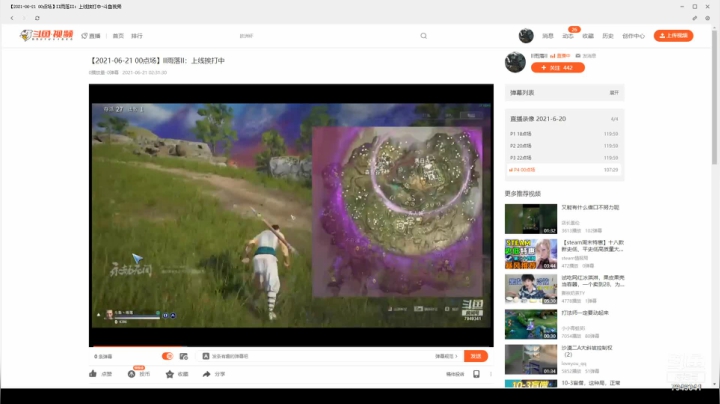This screenshot has height=404, width=720.
Task: Open 动态 feed with 26 badge
Action: point(568,36)
